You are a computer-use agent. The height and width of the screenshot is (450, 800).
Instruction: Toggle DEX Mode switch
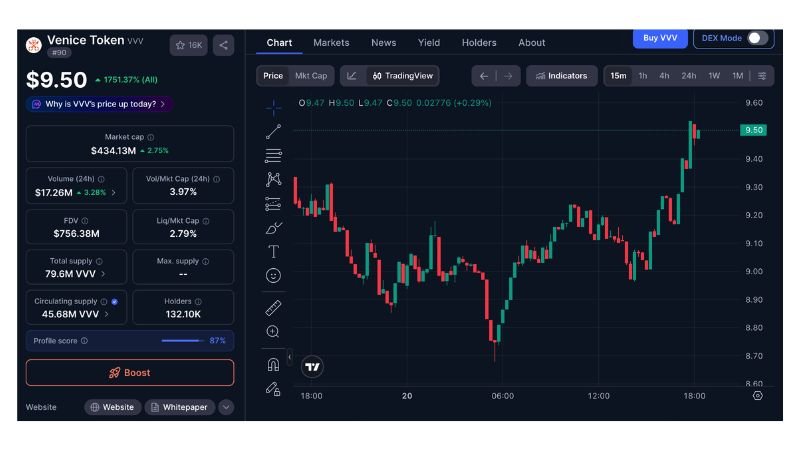pyautogui.click(x=757, y=38)
